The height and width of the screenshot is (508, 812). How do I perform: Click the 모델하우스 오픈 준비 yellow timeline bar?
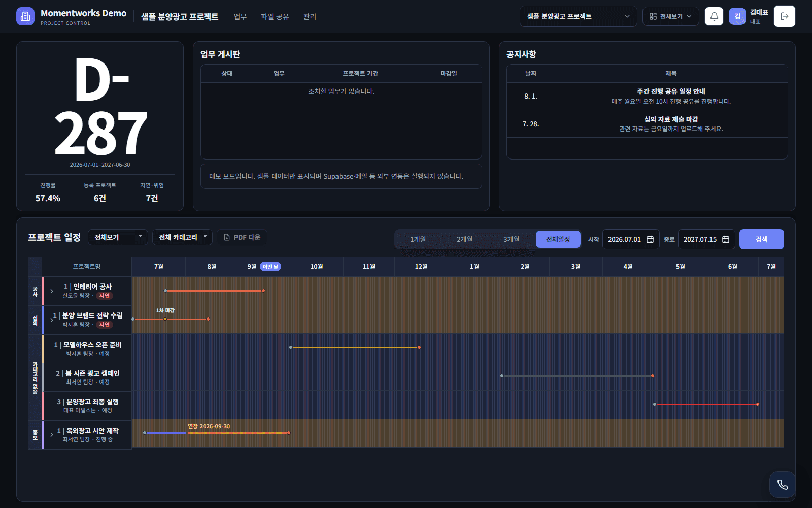[355, 347]
